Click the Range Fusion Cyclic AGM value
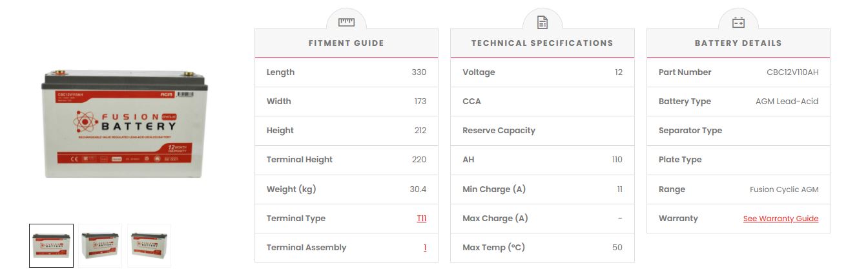 coord(783,189)
